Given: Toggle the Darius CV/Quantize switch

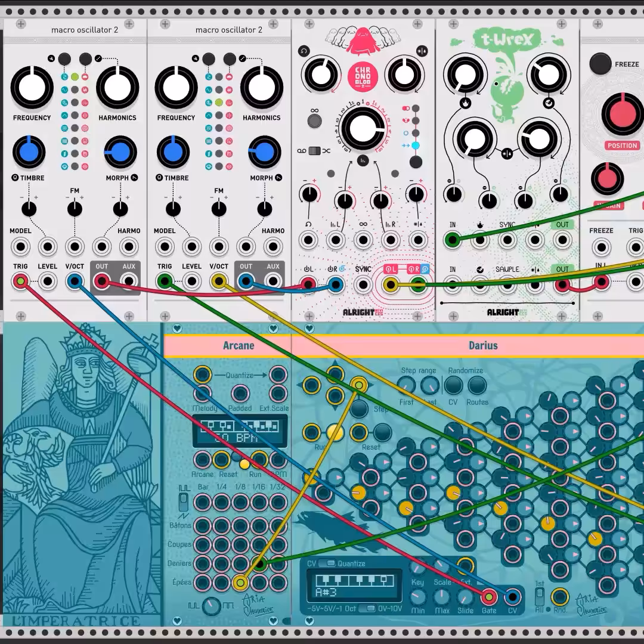Looking at the screenshot, I should coord(330,563).
